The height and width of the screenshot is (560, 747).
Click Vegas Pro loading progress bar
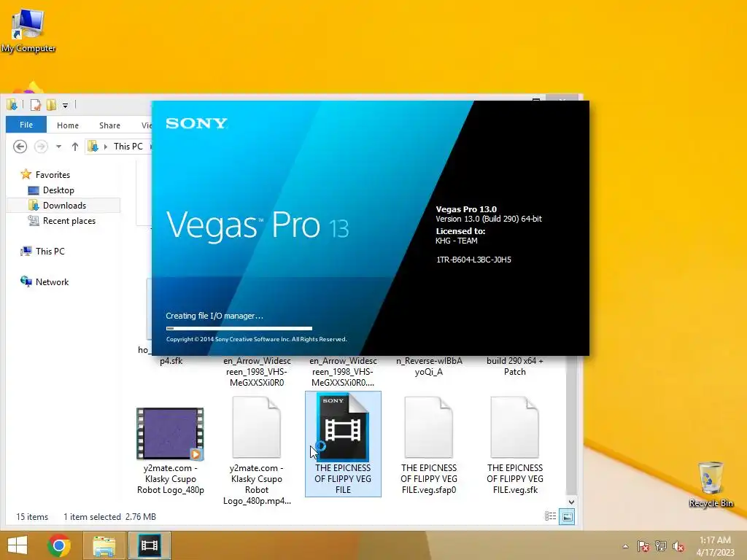click(239, 328)
